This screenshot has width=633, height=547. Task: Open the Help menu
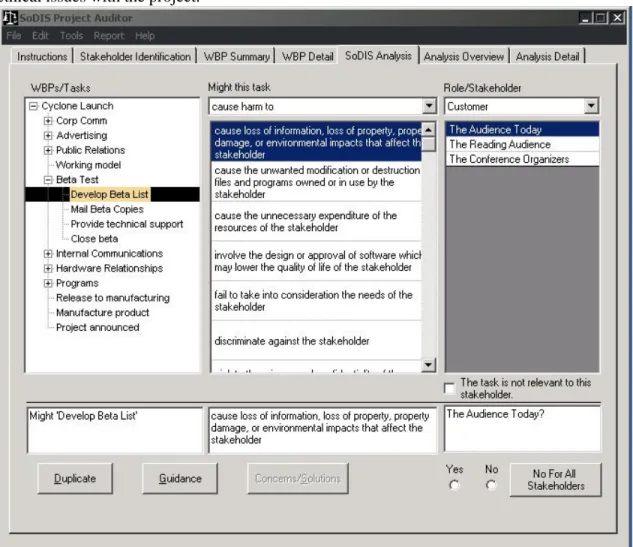[x=145, y=36]
